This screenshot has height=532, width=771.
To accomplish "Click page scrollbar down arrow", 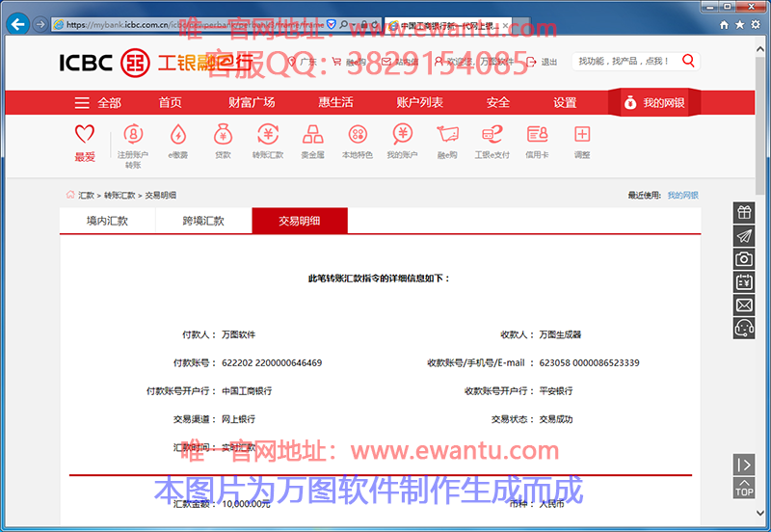I will click(760, 513).
